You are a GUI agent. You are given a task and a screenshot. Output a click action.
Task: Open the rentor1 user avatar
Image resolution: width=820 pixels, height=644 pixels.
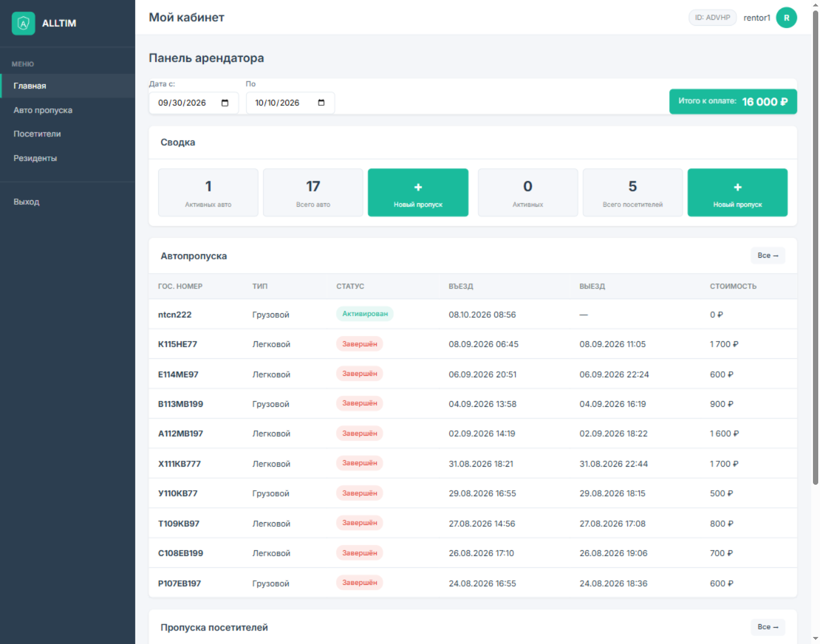[787, 18]
